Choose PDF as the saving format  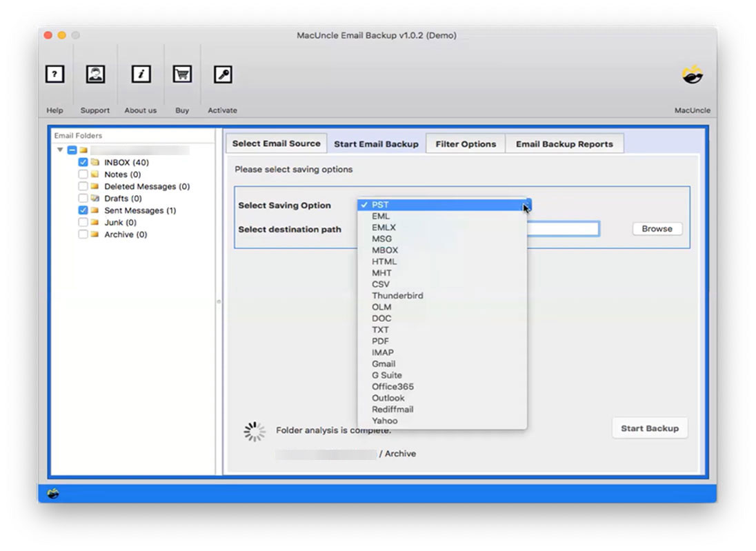click(x=382, y=341)
